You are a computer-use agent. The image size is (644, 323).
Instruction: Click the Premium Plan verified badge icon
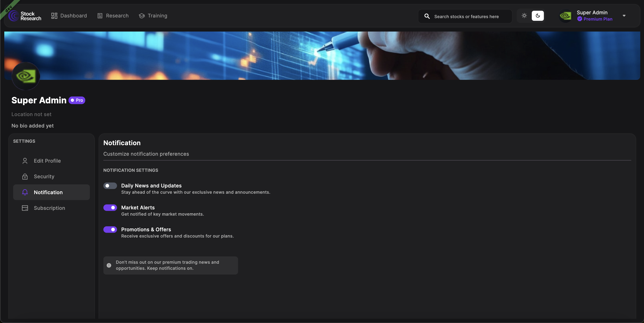coord(580,19)
